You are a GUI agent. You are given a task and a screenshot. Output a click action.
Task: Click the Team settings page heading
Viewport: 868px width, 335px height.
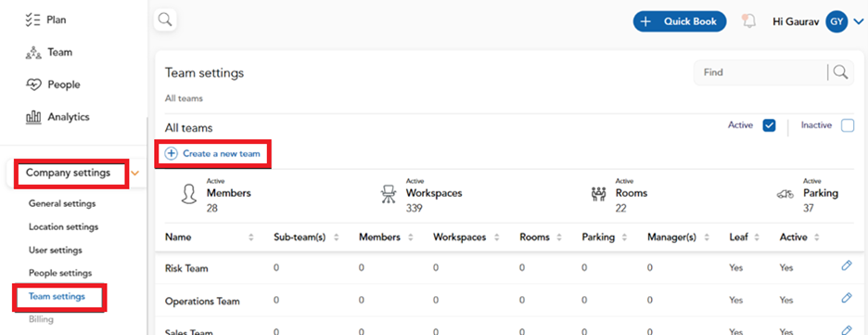click(x=204, y=72)
